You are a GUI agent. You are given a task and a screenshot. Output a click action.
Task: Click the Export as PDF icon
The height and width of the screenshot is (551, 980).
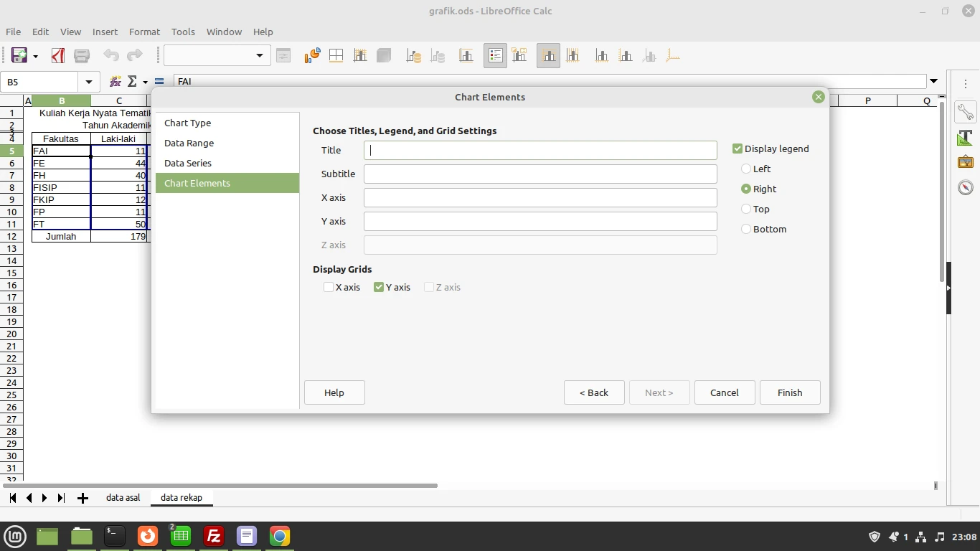pos(58,56)
